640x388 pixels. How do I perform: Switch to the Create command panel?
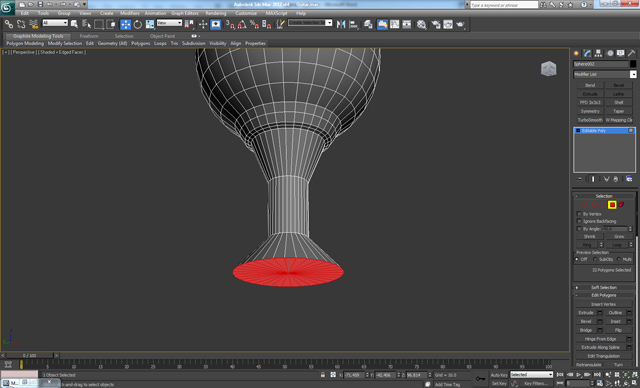576,53
